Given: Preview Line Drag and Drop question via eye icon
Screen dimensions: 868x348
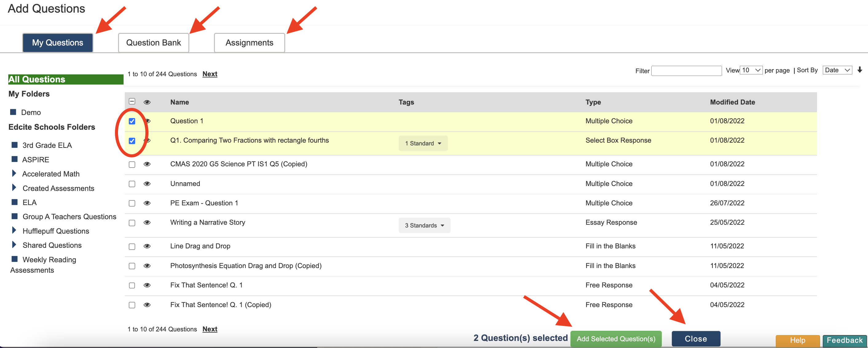Looking at the screenshot, I should click(x=147, y=246).
